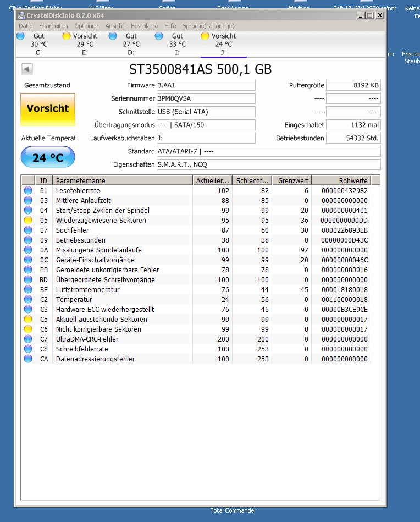Click the Eigenschaften field S.M.A.R.T., NCQ
This screenshot has height=522, width=420.
pyautogui.click(x=269, y=164)
